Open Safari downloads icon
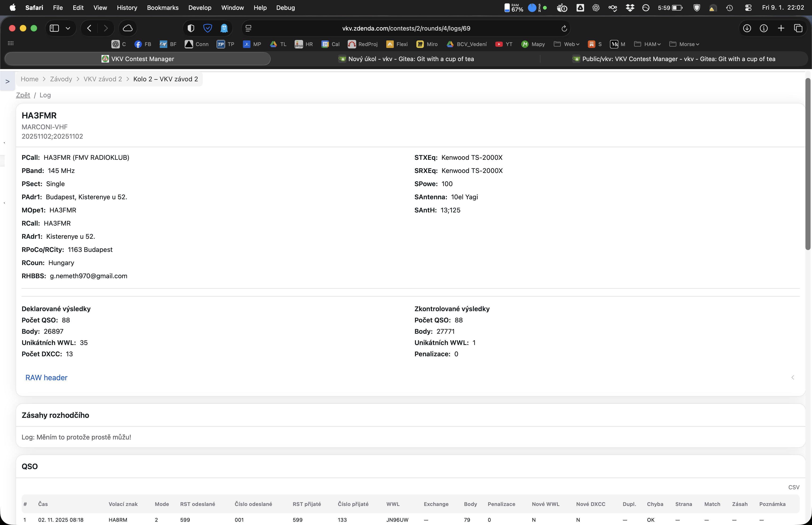This screenshot has width=812, height=525. pyautogui.click(x=747, y=28)
